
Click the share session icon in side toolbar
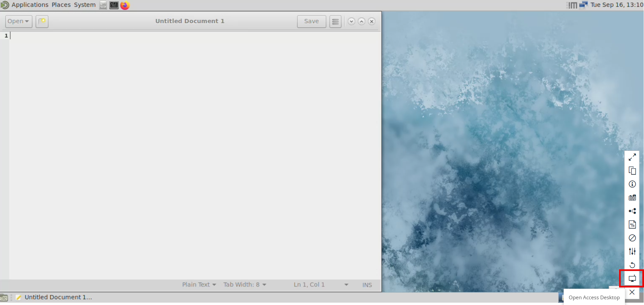(632, 211)
